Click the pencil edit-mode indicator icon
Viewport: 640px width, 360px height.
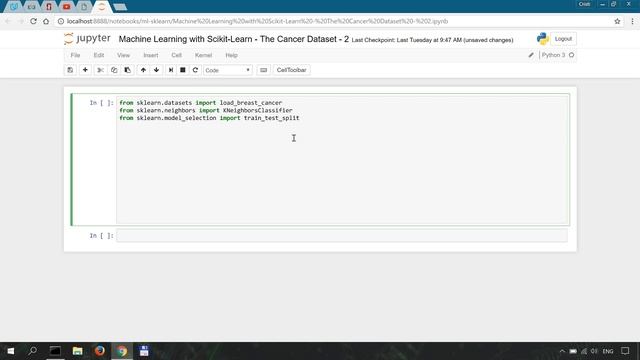tap(531, 55)
